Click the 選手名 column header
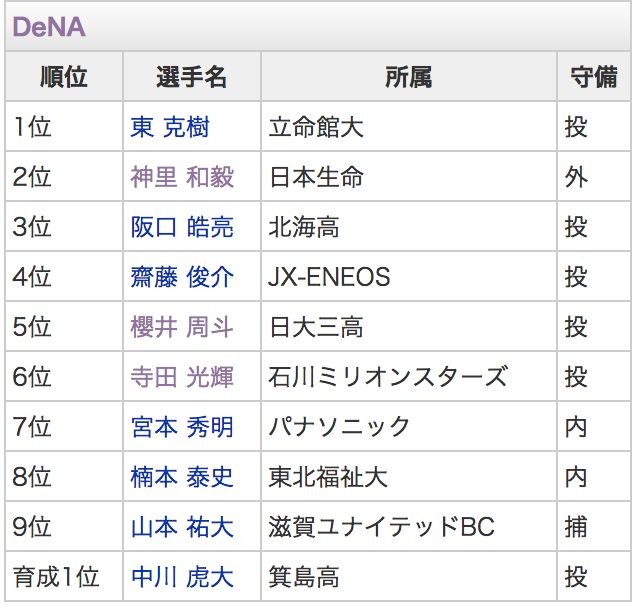This screenshot has height=612, width=638. pyautogui.click(x=191, y=77)
